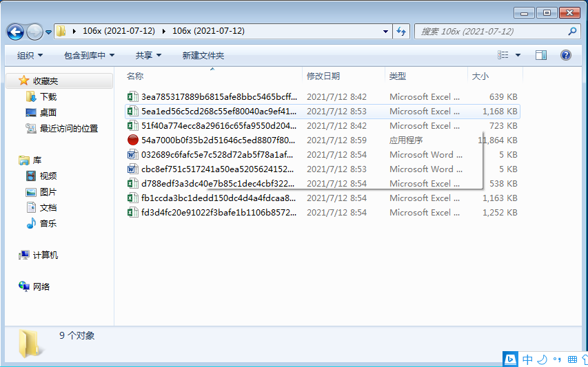Screen dimensions: 588x367
Task: Sort by the 名称 column header
Action: point(135,76)
